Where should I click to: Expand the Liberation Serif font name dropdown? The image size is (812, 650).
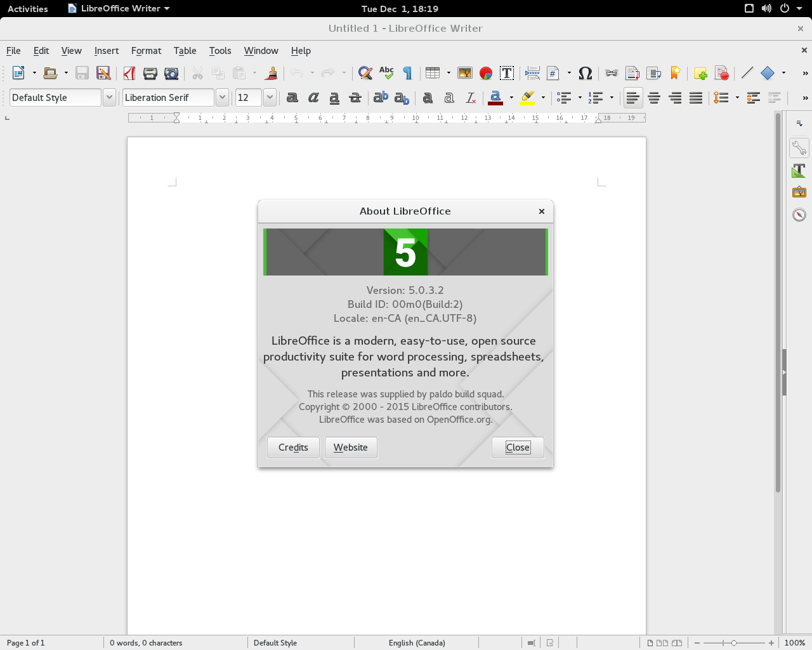222,98
